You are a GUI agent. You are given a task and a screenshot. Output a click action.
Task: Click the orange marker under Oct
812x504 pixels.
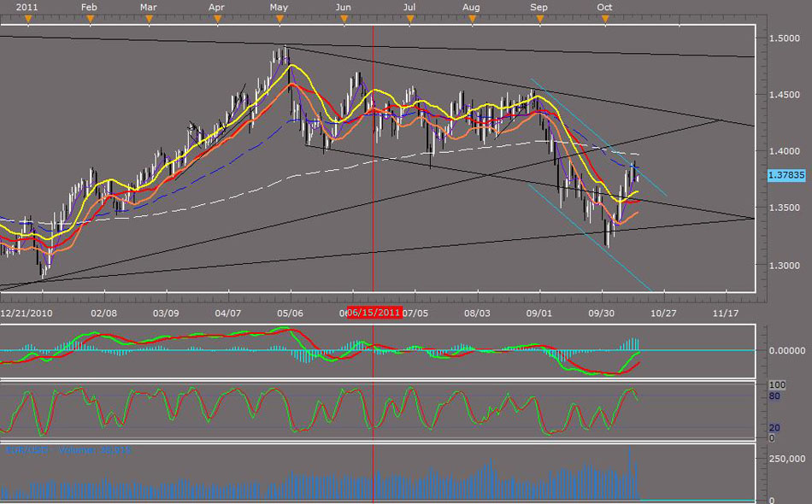[x=605, y=18]
